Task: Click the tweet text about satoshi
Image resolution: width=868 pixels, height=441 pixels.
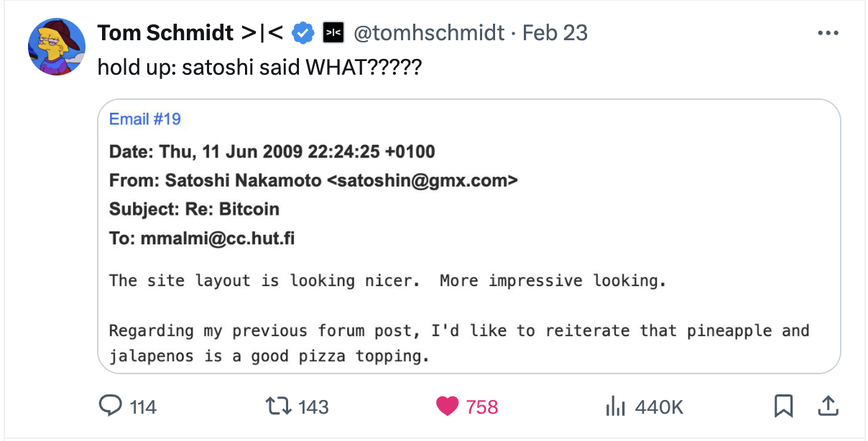Action: pyautogui.click(x=259, y=67)
